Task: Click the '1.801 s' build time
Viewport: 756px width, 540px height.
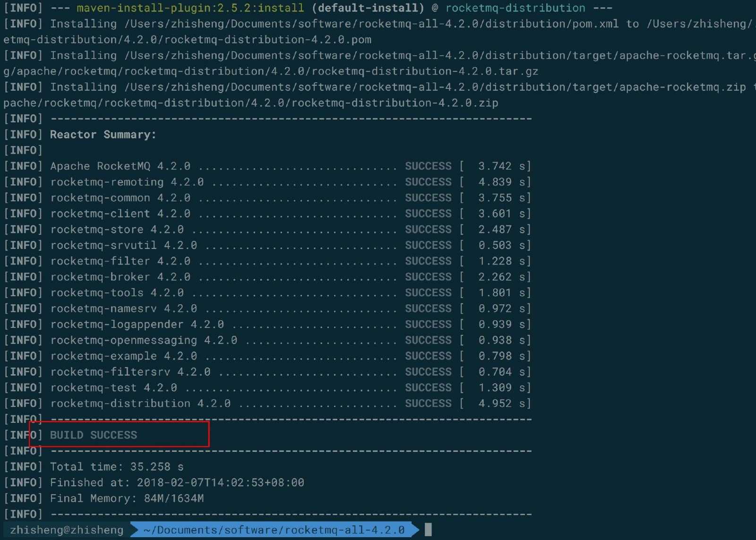Action: coord(502,293)
